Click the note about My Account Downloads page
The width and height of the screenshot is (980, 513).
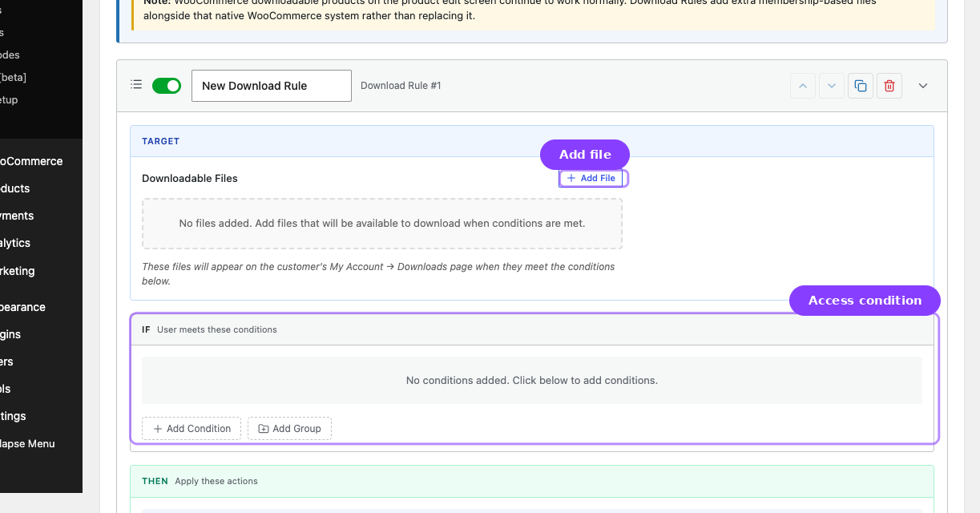click(x=378, y=273)
